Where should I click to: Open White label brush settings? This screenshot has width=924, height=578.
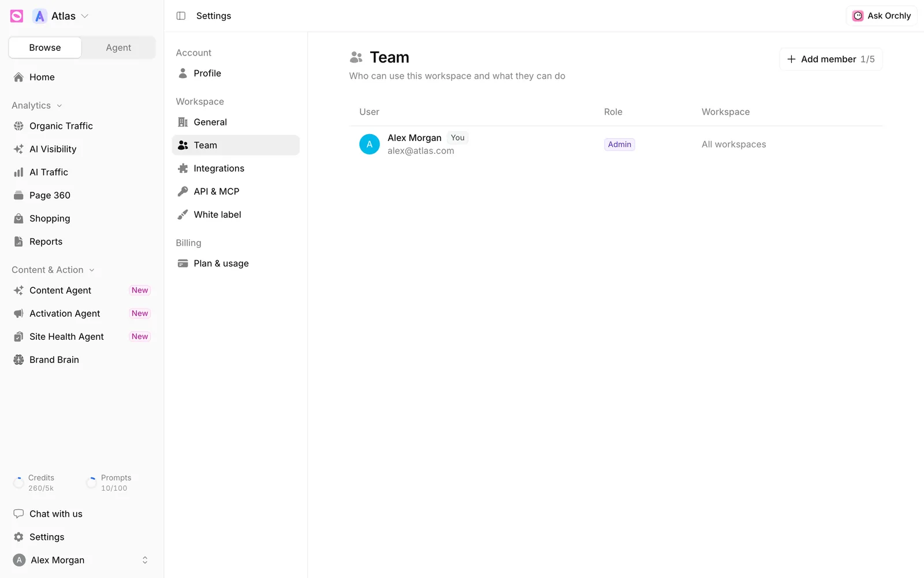pyautogui.click(x=236, y=214)
